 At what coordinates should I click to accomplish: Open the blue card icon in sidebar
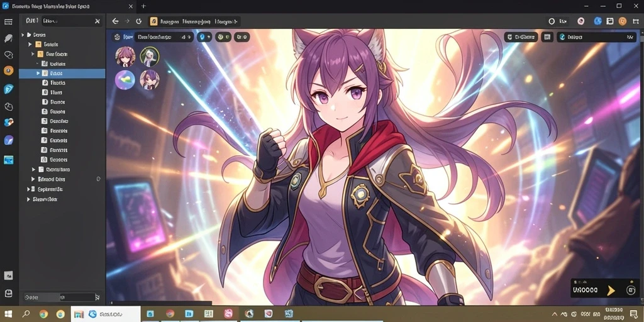pyautogui.click(x=8, y=160)
